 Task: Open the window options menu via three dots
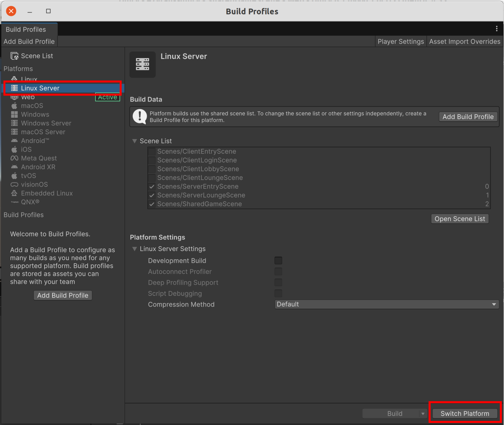pos(497,29)
